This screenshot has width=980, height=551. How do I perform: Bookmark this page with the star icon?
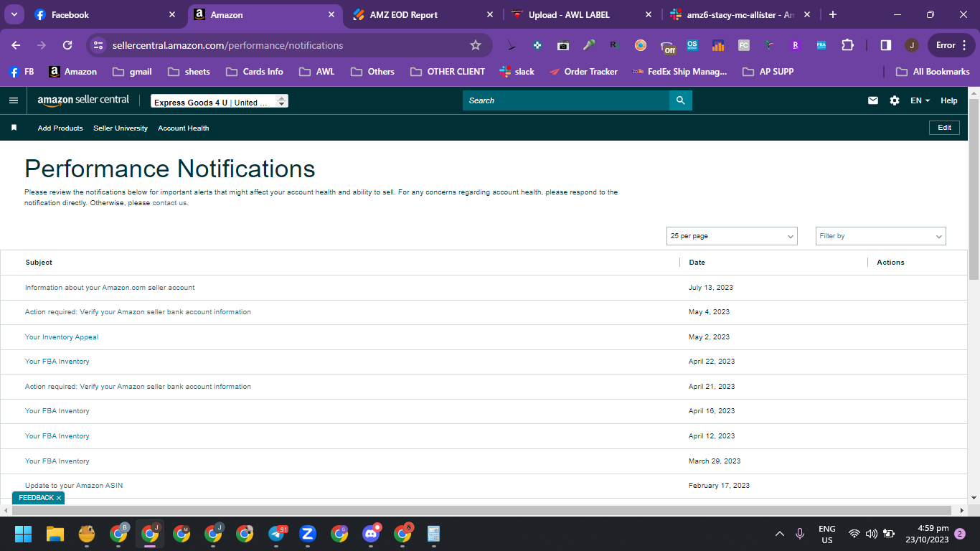(476, 45)
